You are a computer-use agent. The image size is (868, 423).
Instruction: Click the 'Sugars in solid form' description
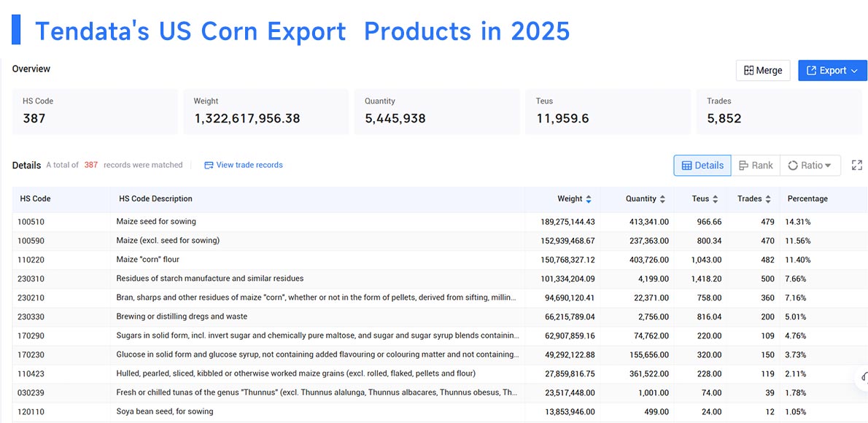click(317, 335)
